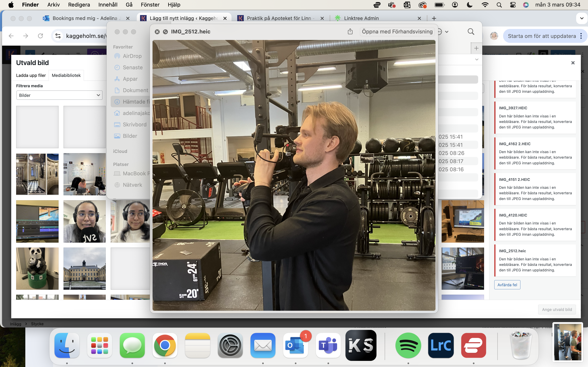Click the search magnifier in the Finder window
Viewport: 588px width, 367px height.
(x=471, y=32)
